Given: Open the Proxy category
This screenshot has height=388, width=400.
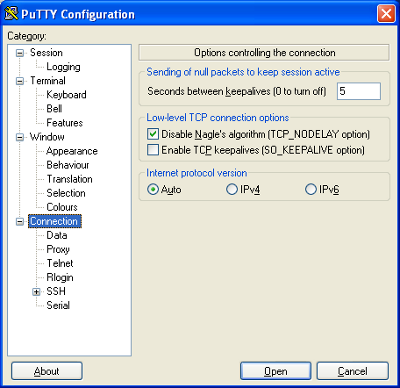Looking at the screenshot, I should 58,250.
